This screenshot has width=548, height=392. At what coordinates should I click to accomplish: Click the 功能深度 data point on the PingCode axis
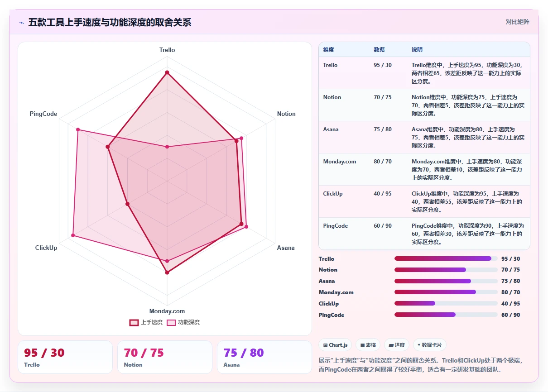point(78,130)
